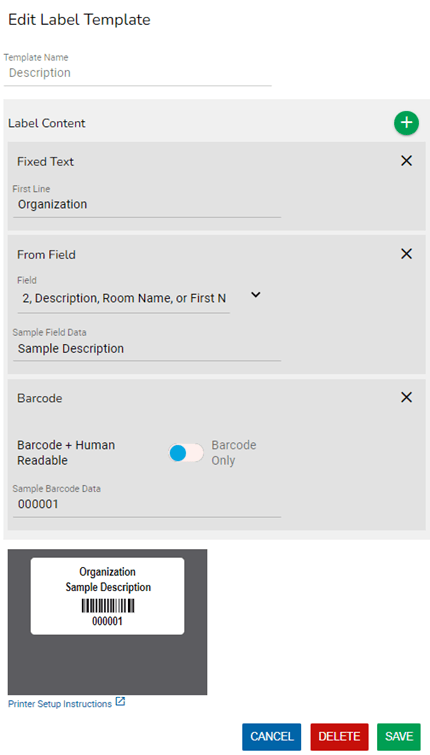The height and width of the screenshot is (755, 430).
Task: Cancel editing the label template
Action: [272, 737]
